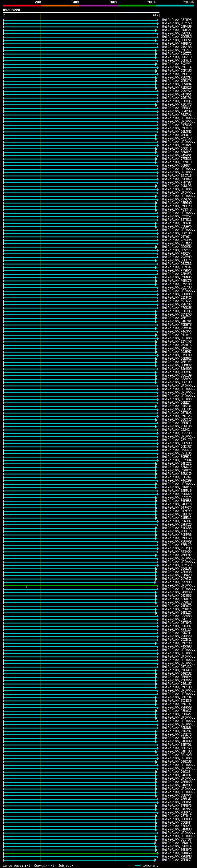Click the UniRef100_P49398 hit label
Screen dimensions: 197x868
[x=177, y=646]
